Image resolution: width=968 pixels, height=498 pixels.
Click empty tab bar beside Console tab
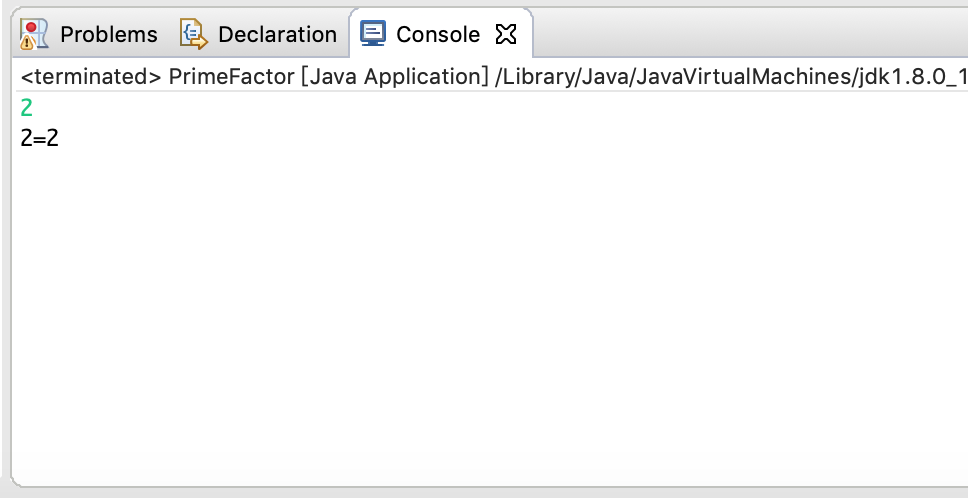point(747,34)
